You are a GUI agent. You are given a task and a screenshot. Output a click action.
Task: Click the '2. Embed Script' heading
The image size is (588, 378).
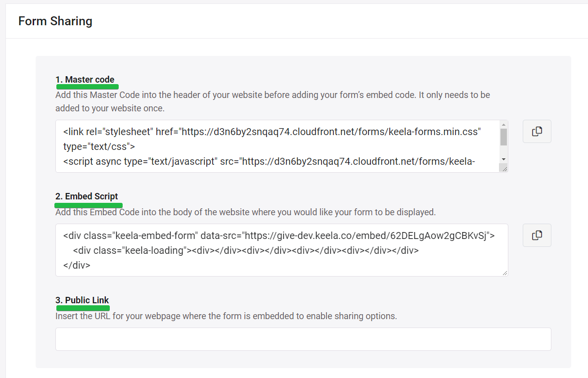point(87,196)
